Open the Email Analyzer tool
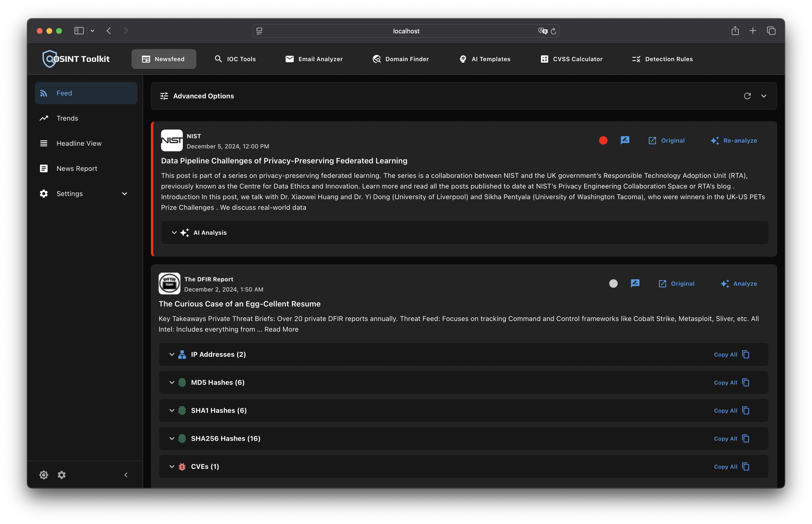The height and width of the screenshot is (524, 812). click(x=314, y=59)
